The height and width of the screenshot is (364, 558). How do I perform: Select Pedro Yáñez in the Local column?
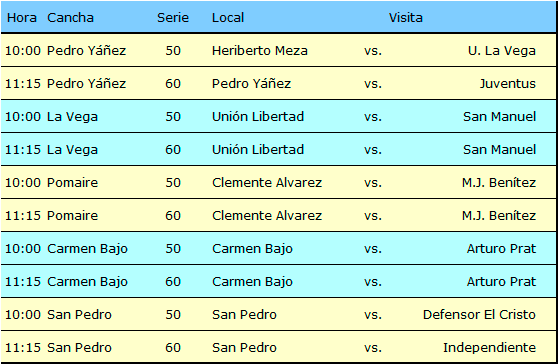point(251,84)
